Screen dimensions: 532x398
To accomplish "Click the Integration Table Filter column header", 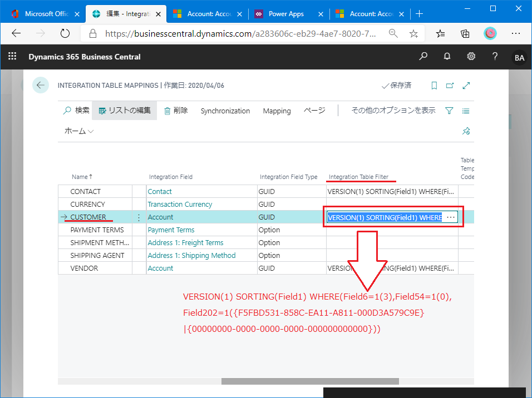I will point(358,177).
